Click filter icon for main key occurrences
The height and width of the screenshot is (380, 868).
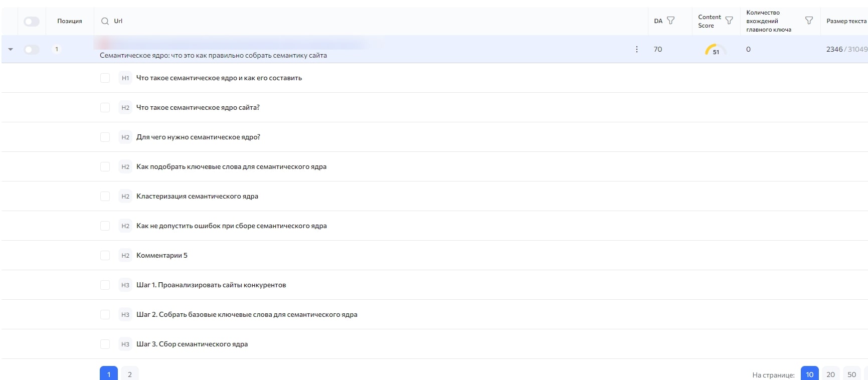point(809,21)
